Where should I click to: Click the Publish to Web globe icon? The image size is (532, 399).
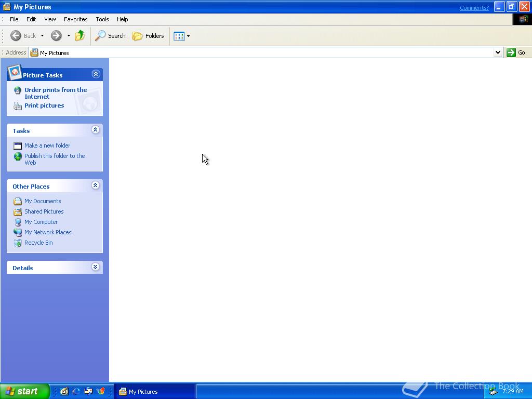(x=18, y=156)
